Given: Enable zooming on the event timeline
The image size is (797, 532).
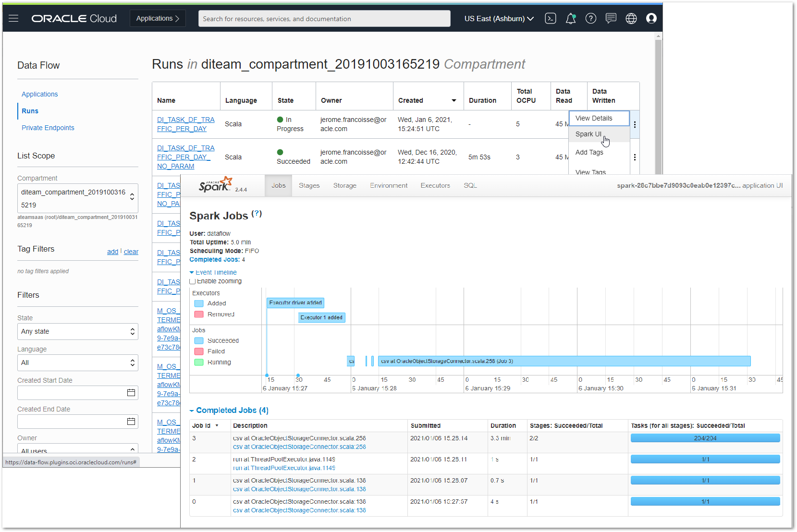Looking at the screenshot, I should (192, 281).
